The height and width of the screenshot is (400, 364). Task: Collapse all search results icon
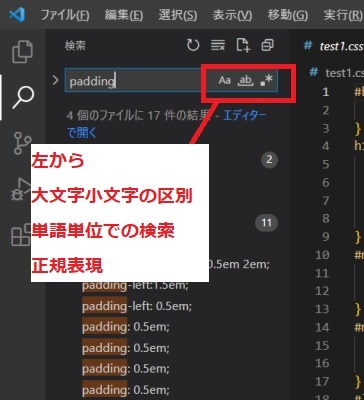pos(267,45)
